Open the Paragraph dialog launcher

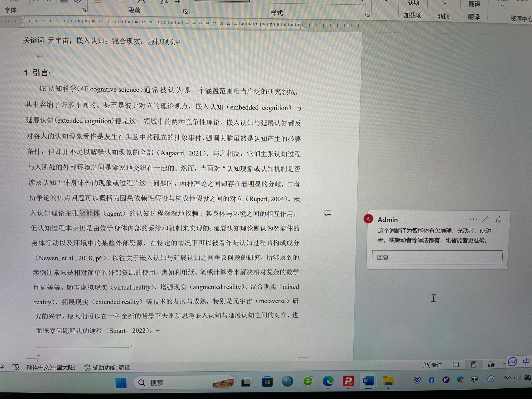[185, 12]
